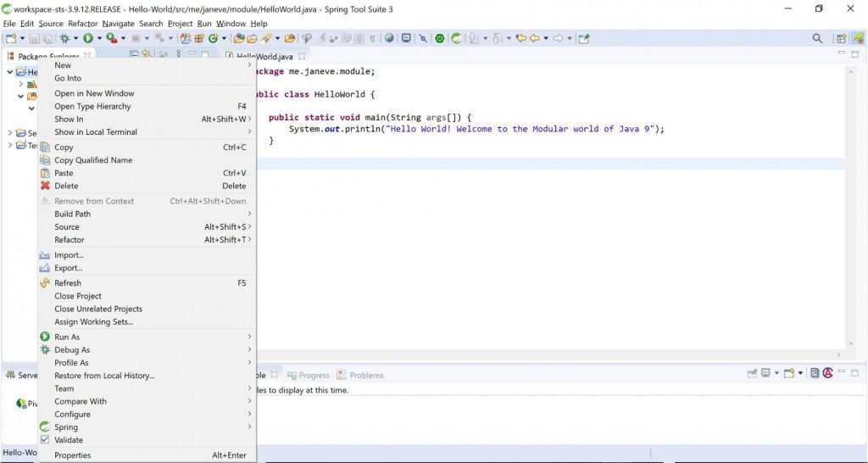Expand the Run As submenu
Viewport: 868px width, 463px height.
pos(147,337)
